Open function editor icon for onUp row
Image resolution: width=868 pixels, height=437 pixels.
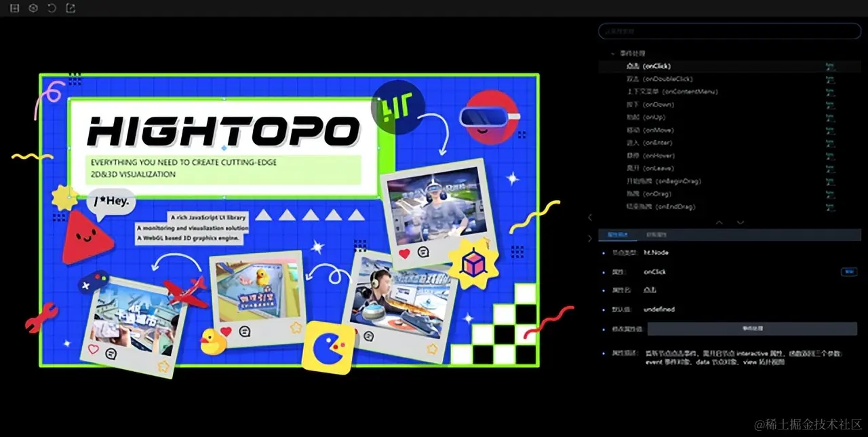[x=829, y=117]
